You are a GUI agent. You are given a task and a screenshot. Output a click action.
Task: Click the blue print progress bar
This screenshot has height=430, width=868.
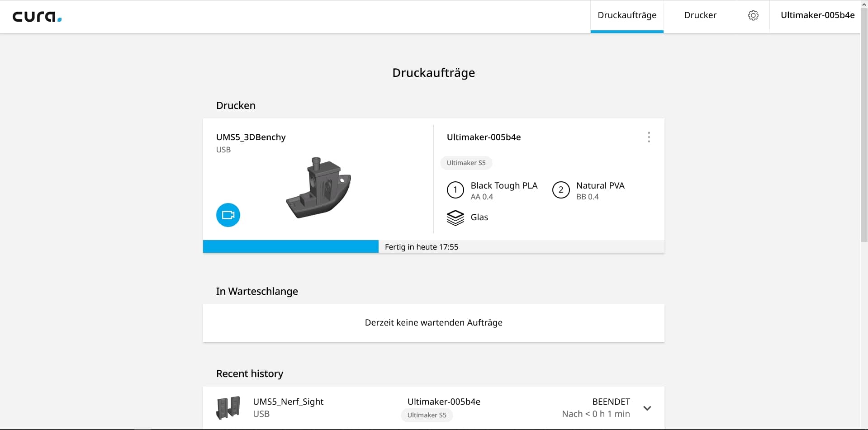(x=291, y=246)
